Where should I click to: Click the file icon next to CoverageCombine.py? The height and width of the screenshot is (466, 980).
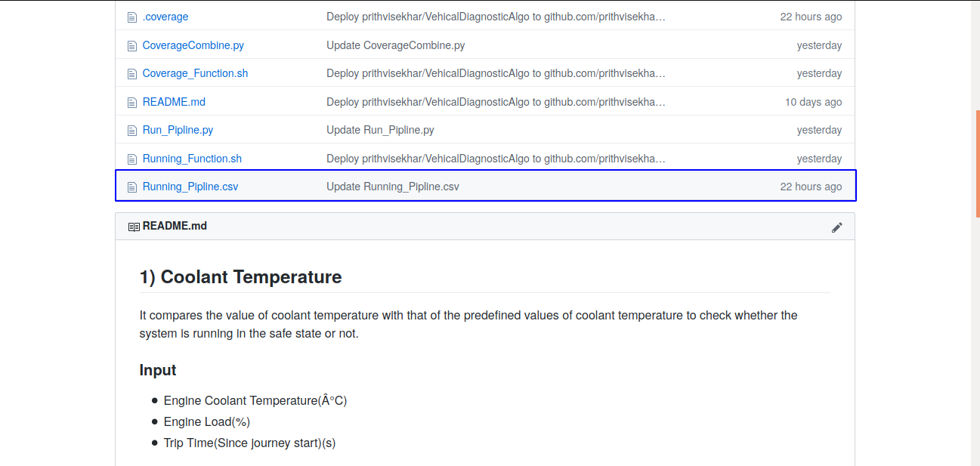132,45
